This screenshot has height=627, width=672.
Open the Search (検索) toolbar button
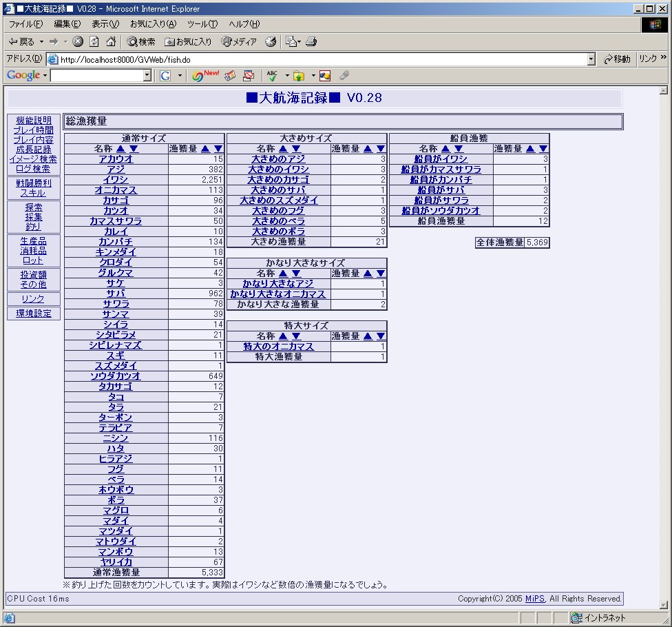(141, 41)
